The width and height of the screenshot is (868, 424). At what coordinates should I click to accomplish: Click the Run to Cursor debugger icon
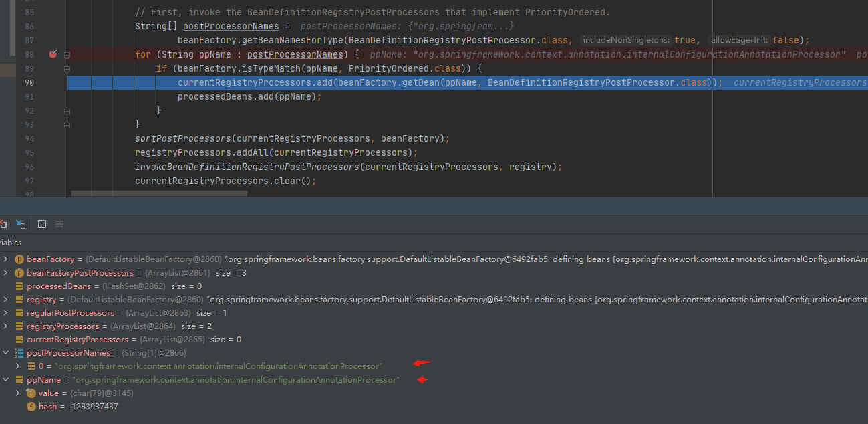point(21,224)
